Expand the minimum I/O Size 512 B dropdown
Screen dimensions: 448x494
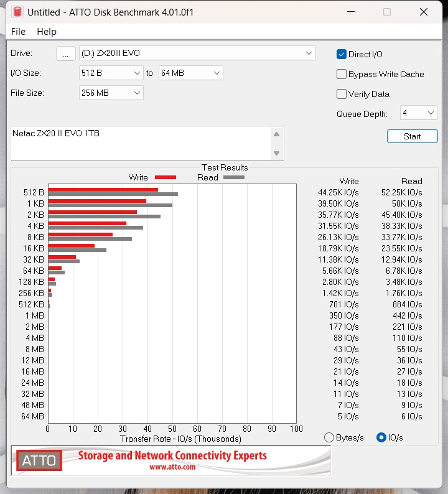pos(111,73)
